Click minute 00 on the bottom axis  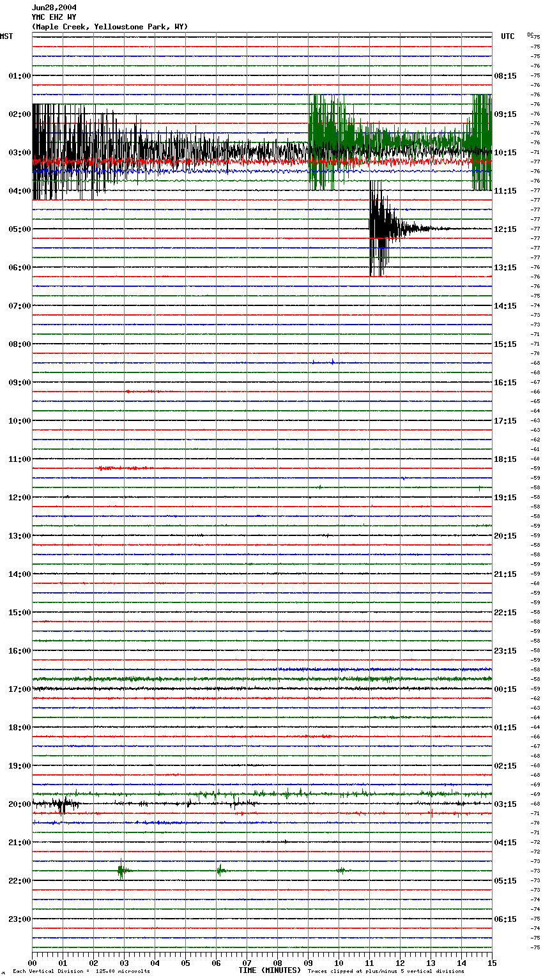pyautogui.click(x=32, y=963)
